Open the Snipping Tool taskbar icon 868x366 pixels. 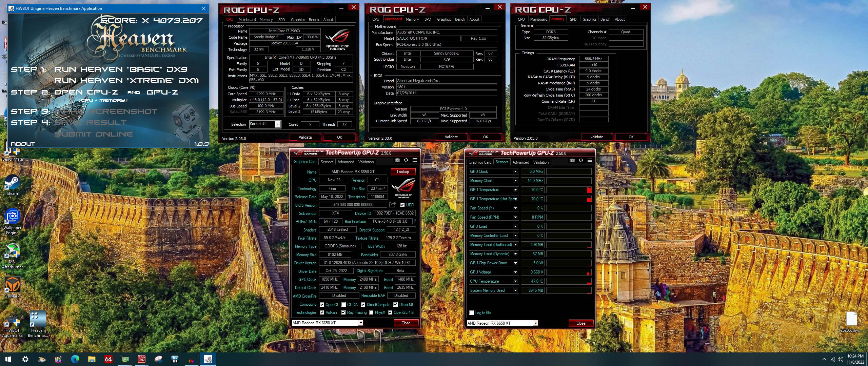click(x=158, y=359)
